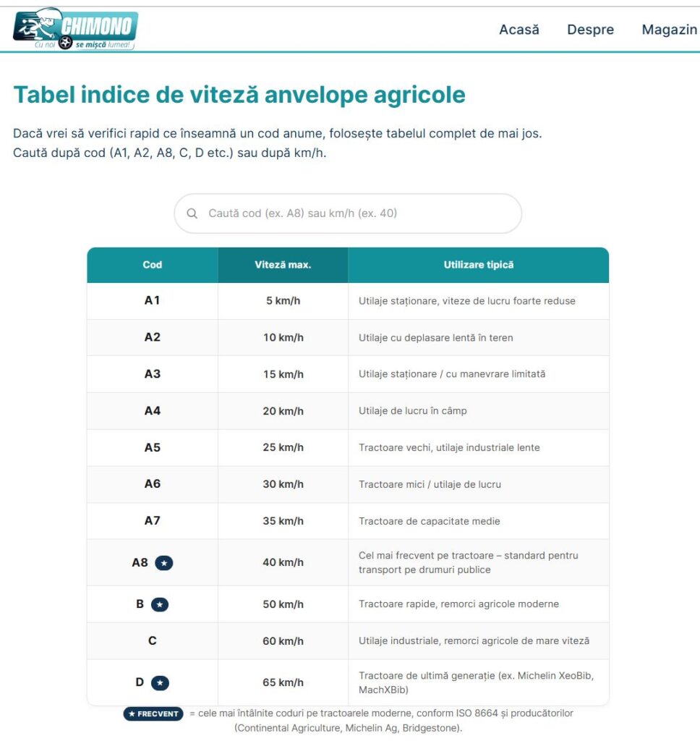Image resolution: width=700 pixels, height=741 pixels.
Task: Select the C code cell
Action: pos(153,641)
